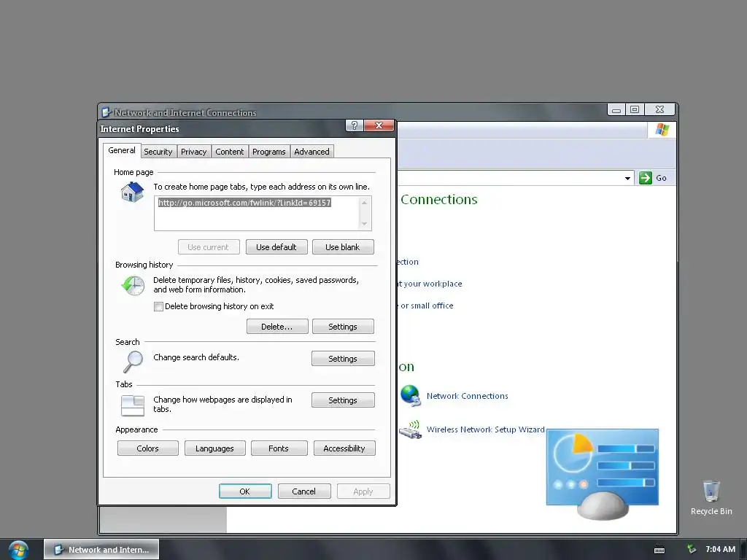Click the Wireless Network Setup Wizard link
747x560 pixels.
coord(485,429)
